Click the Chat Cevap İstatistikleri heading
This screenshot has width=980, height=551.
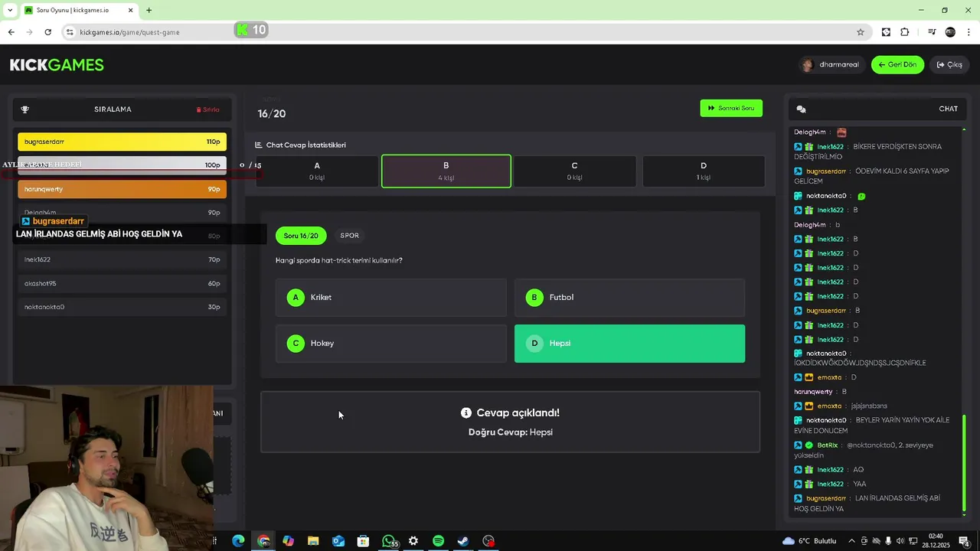click(x=301, y=145)
